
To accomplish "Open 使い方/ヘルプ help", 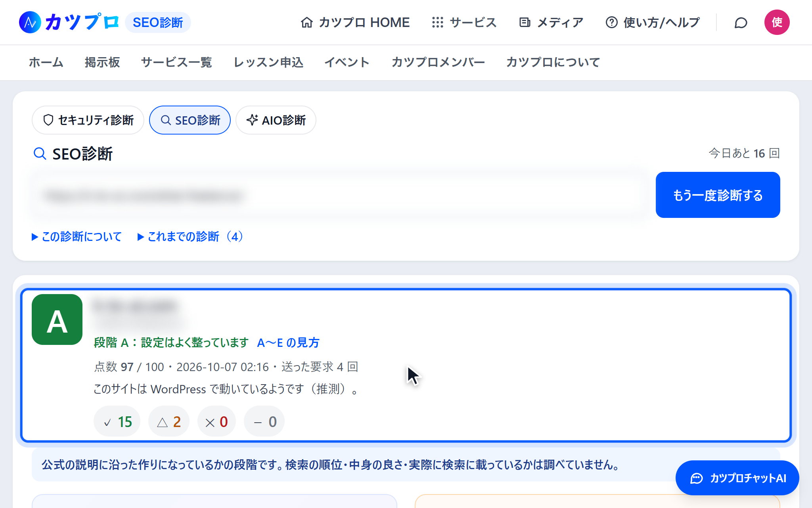I will (x=653, y=23).
